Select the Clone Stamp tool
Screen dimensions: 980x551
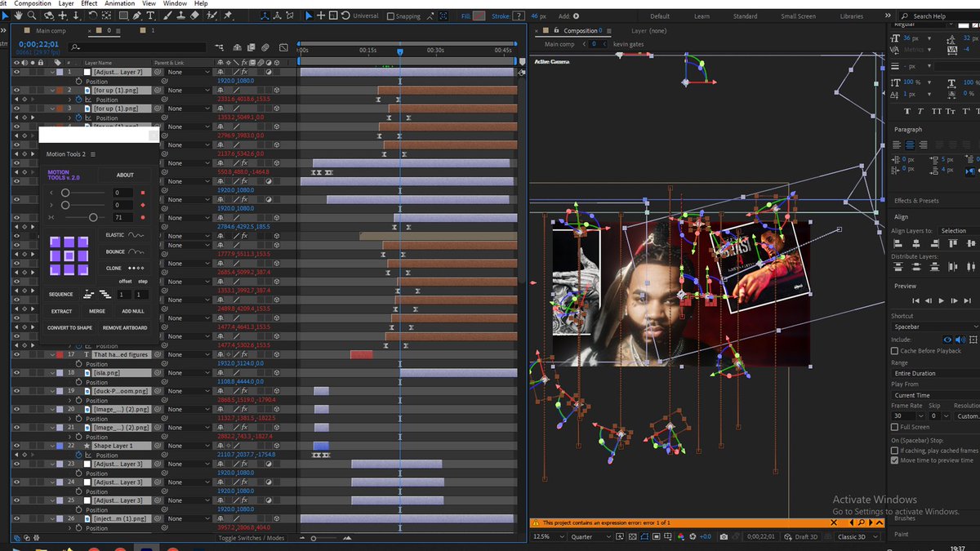pyautogui.click(x=180, y=16)
